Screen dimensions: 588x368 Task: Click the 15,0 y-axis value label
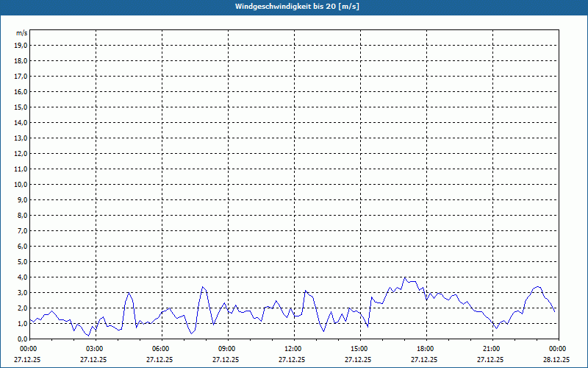(x=21, y=107)
